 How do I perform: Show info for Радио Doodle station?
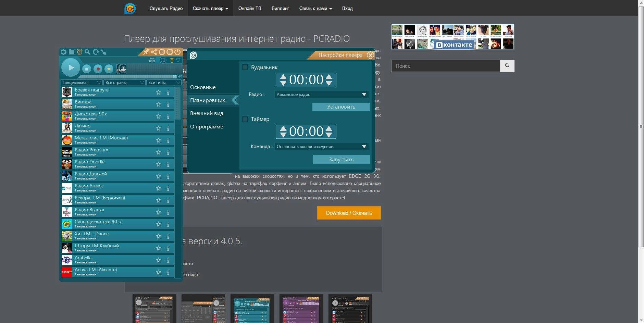[x=168, y=164]
